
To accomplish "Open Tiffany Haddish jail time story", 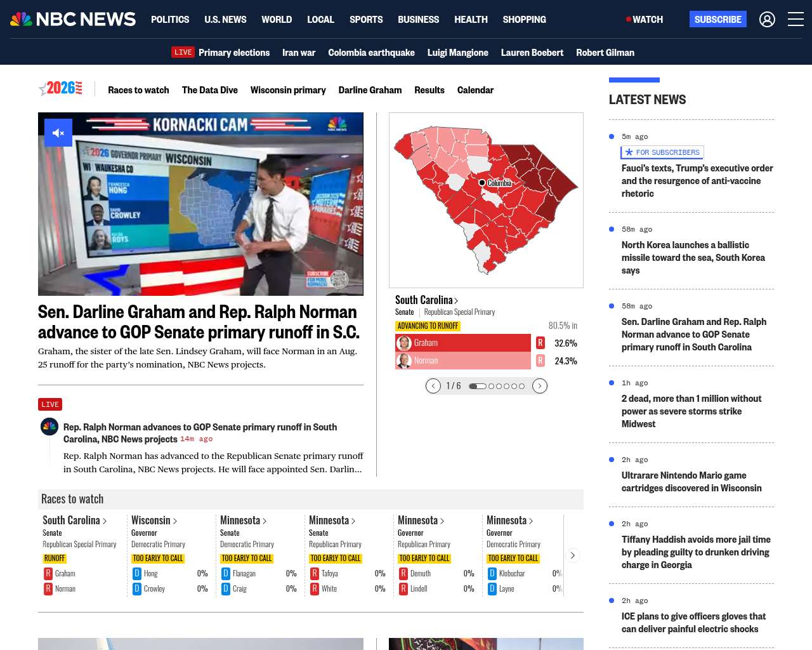I will tap(696, 552).
